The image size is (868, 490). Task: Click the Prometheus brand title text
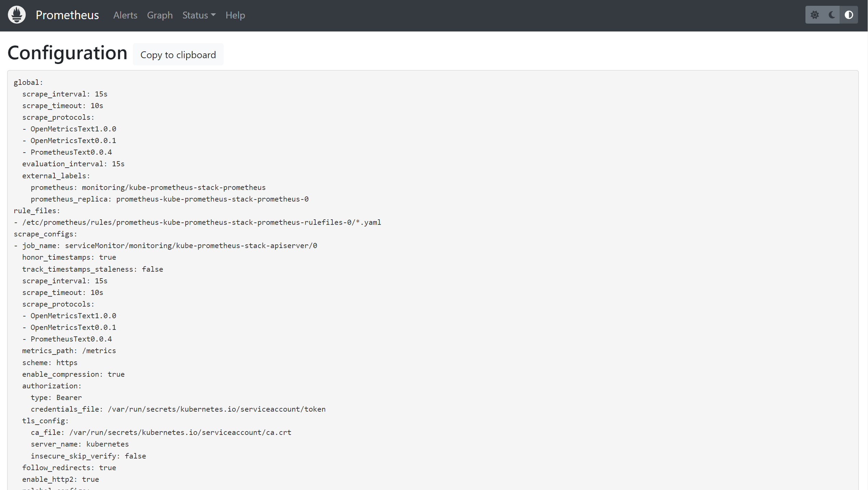tap(67, 15)
